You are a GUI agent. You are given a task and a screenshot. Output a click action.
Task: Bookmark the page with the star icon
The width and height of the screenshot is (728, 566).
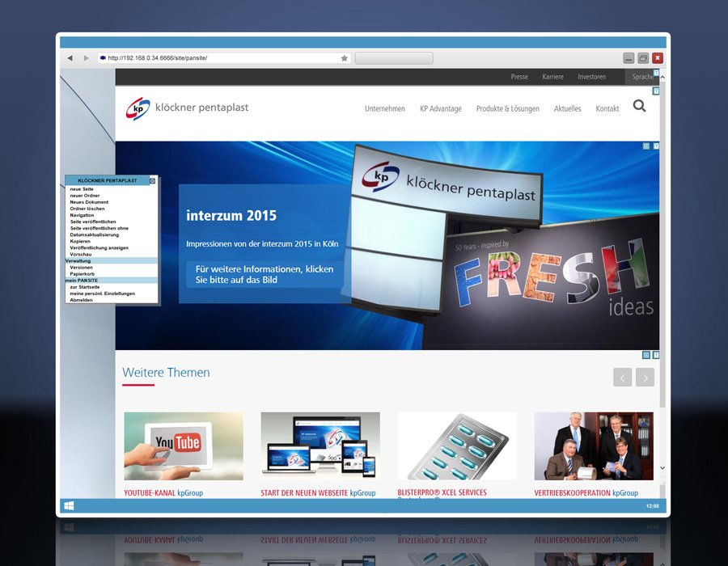[x=344, y=58]
